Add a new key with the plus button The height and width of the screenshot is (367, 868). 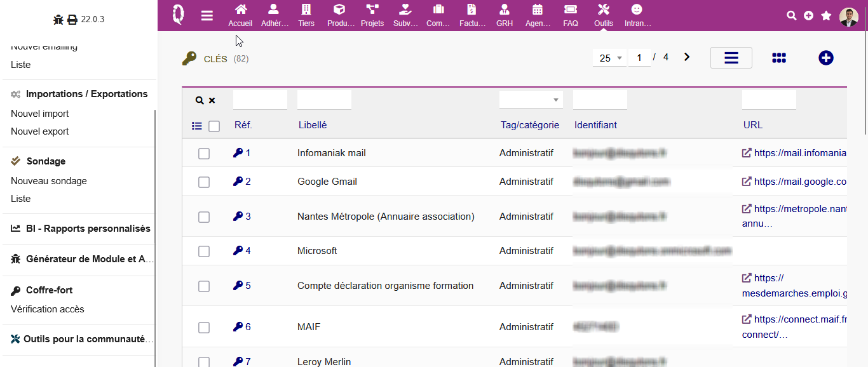pos(825,58)
